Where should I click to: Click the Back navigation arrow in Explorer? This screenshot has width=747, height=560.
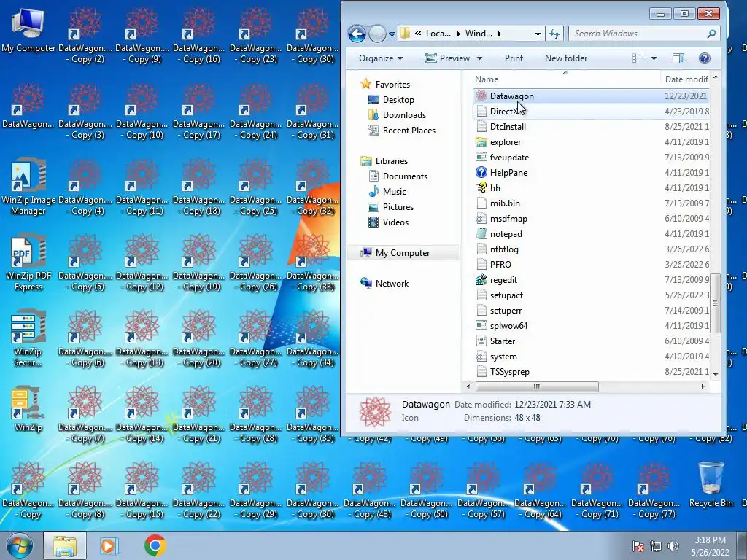(x=357, y=34)
